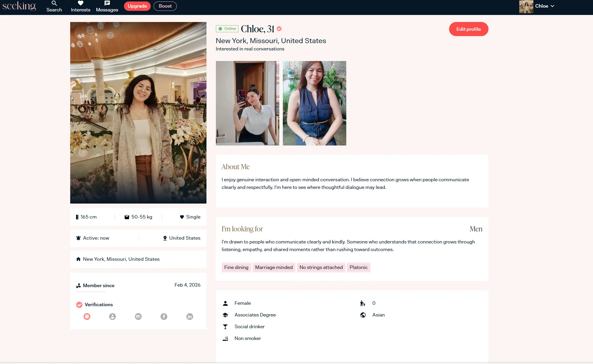Image resolution: width=593 pixels, height=364 pixels.
Task: Open the mirror selfie photo thumbnail
Action: [x=247, y=103]
